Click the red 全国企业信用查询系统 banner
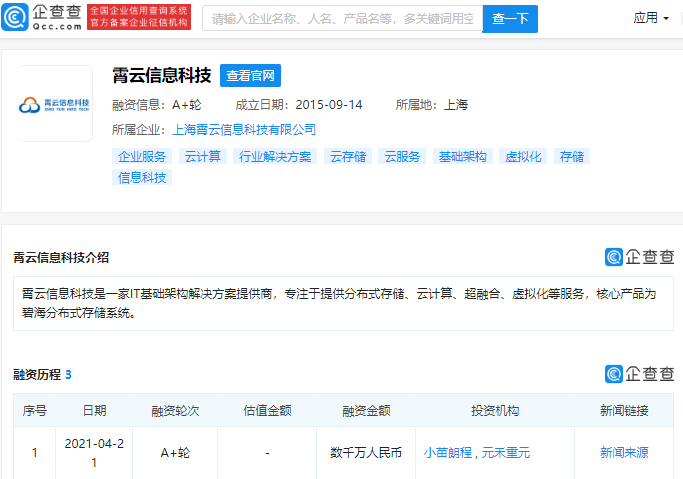The height and width of the screenshot is (479, 683). coord(139,17)
